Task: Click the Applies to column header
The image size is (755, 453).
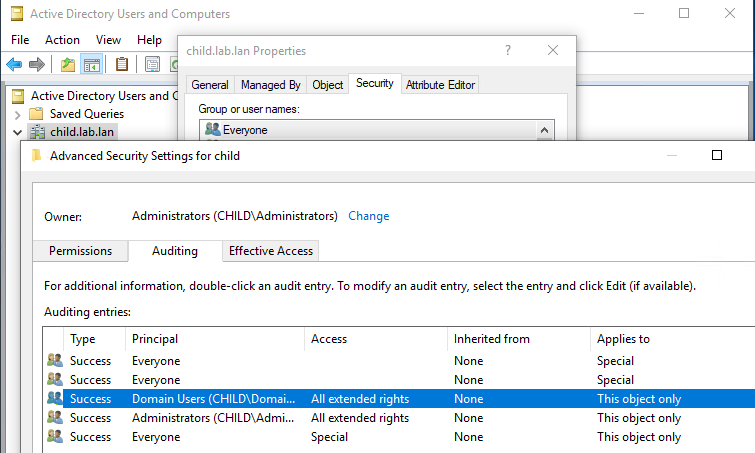Action: tap(672, 339)
